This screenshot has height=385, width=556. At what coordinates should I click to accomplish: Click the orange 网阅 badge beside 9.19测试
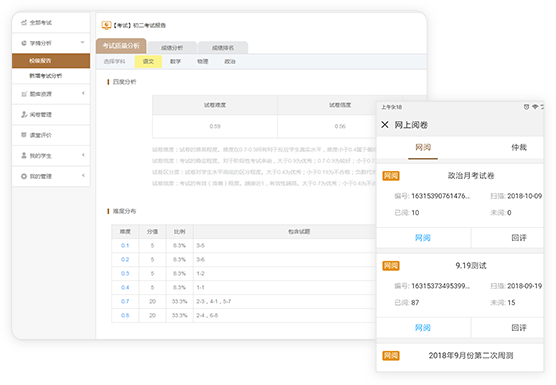click(x=391, y=266)
